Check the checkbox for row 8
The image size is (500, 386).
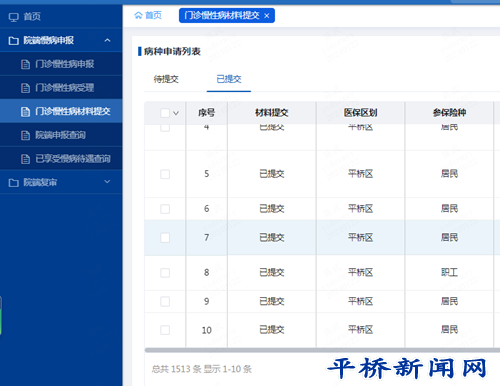coord(165,273)
